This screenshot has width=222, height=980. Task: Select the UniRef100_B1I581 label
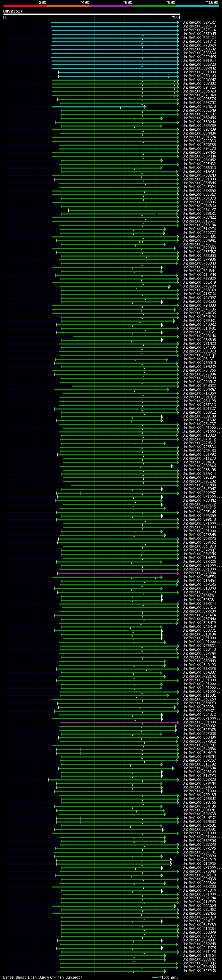tap(199, 695)
